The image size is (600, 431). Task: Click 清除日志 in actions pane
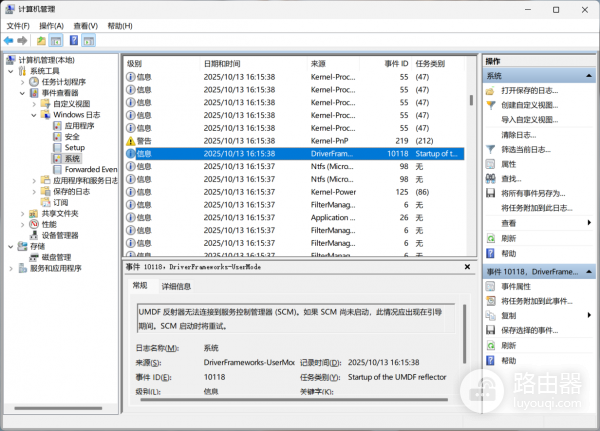[518, 135]
